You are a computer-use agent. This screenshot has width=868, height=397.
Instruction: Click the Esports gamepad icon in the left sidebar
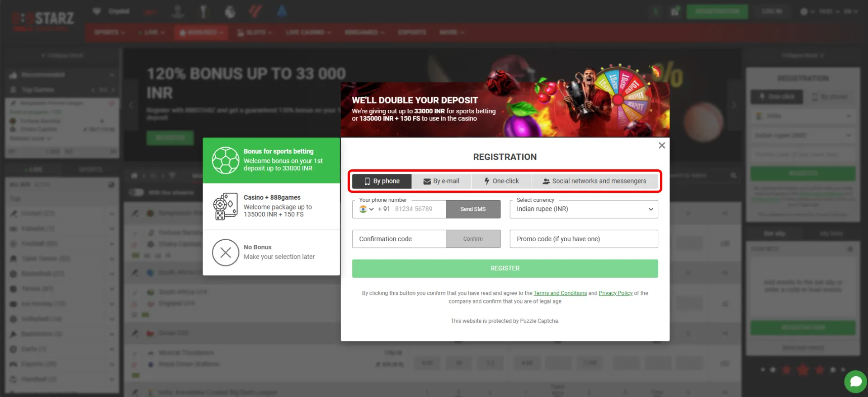pyautogui.click(x=14, y=364)
